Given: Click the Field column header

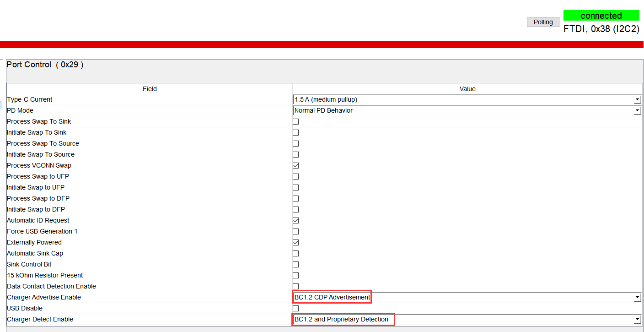Looking at the screenshot, I should coord(150,89).
